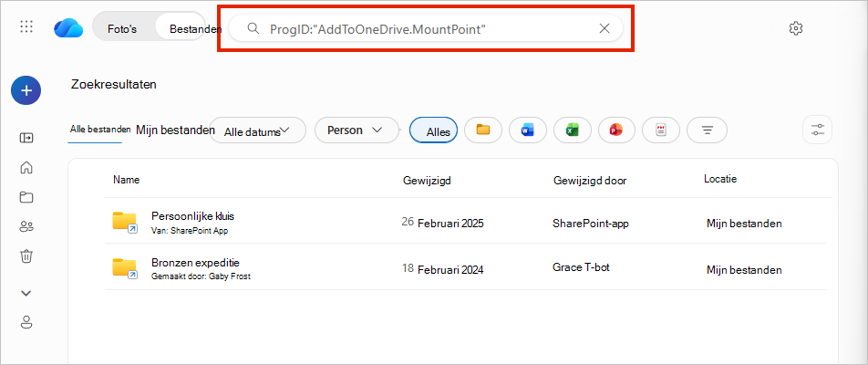Click 'Gemaakt door: Gaby Frost' subtitle

click(201, 276)
